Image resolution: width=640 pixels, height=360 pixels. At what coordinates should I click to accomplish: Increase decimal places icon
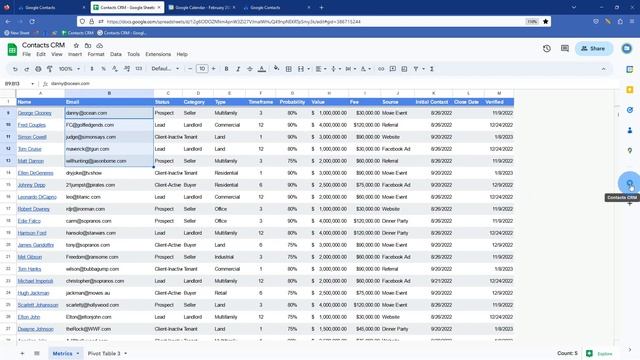click(x=127, y=69)
